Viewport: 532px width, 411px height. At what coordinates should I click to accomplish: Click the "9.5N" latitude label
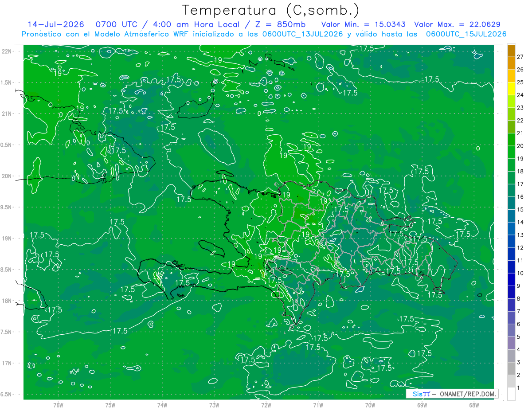pyautogui.click(x=7, y=207)
